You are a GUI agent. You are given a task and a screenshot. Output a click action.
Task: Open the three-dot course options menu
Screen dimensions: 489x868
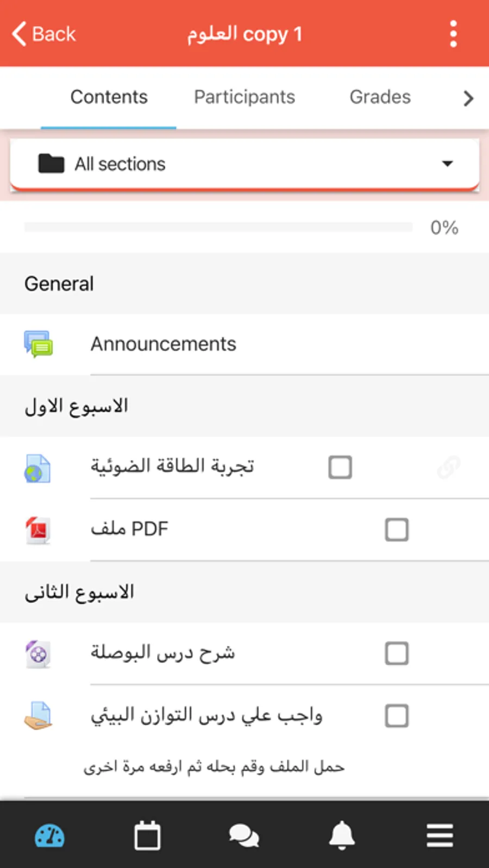click(x=453, y=34)
